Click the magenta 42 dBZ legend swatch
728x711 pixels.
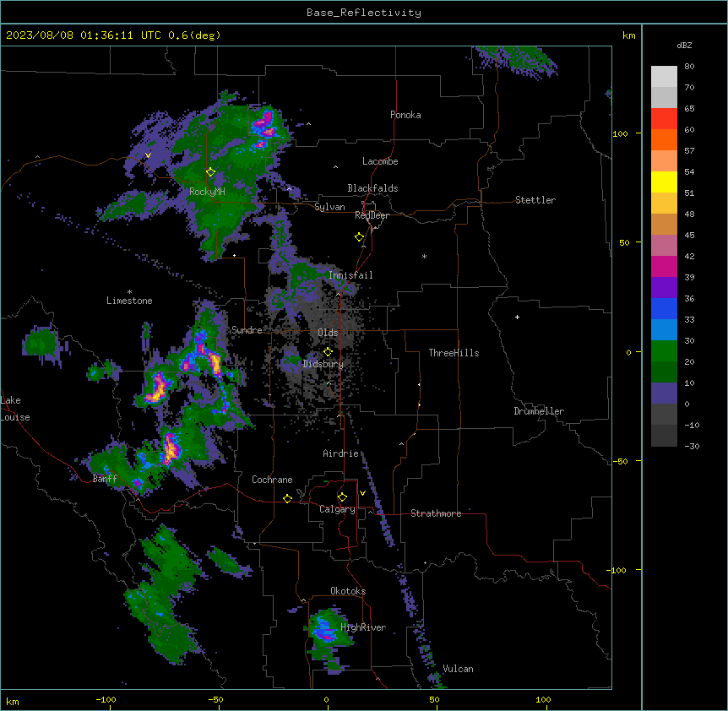tap(664, 266)
